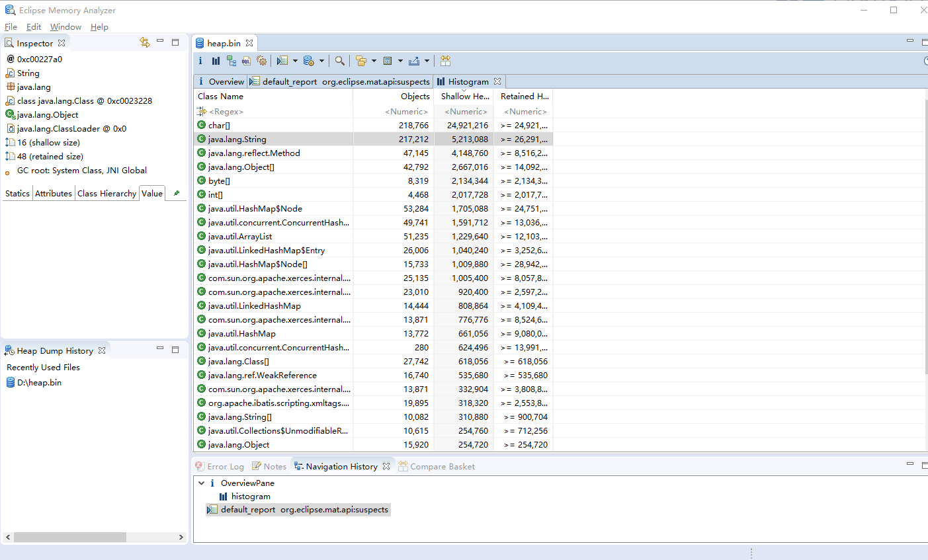The height and width of the screenshot is (560, 928).
Task: Select the char[] histogram row
Action: click(373, 125)
